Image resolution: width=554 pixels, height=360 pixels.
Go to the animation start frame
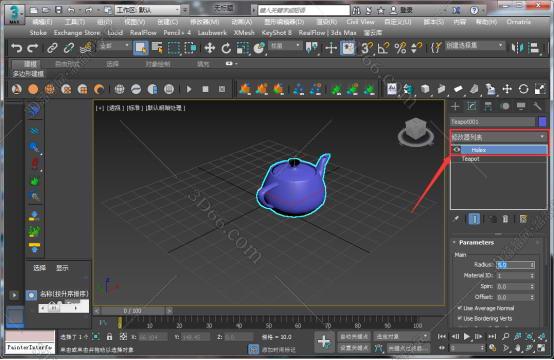pyautogui.click(x=442, y=336)
